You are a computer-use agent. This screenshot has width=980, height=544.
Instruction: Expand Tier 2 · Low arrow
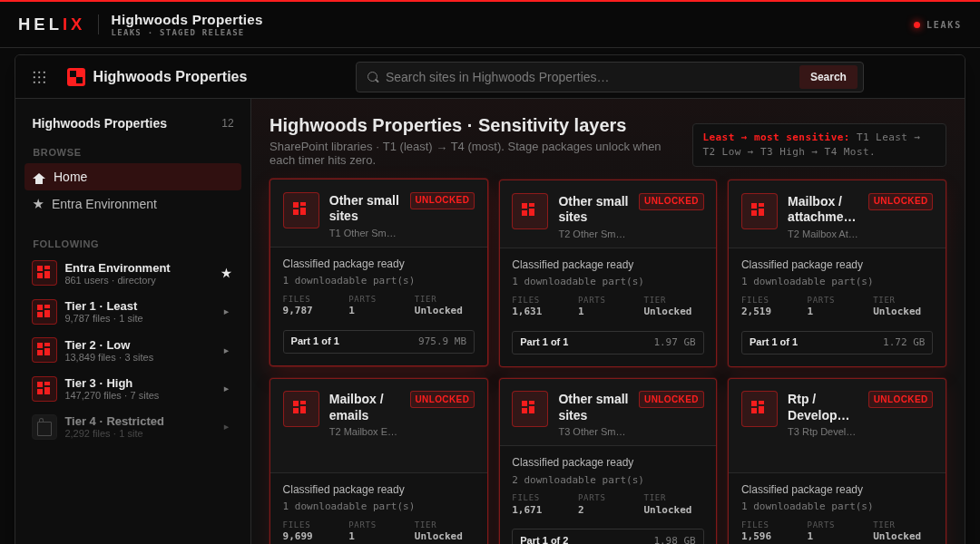[x=226, y=351]
